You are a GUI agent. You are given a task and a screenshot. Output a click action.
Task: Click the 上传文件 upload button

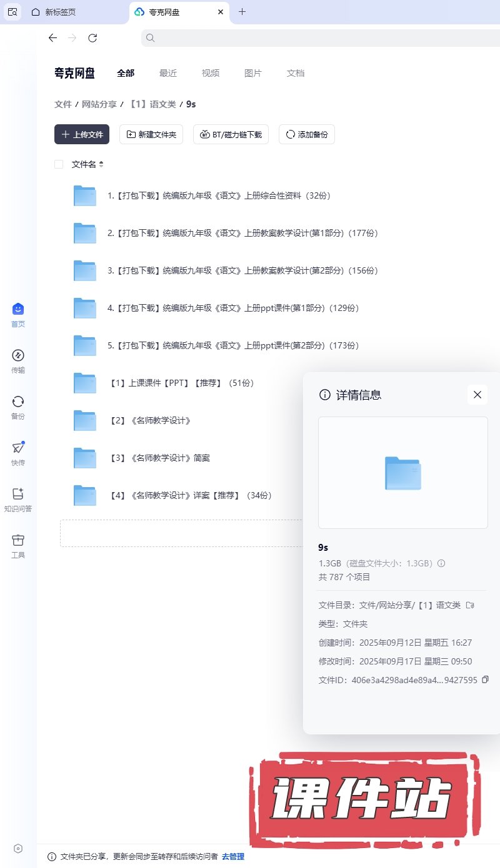[82, 134]
